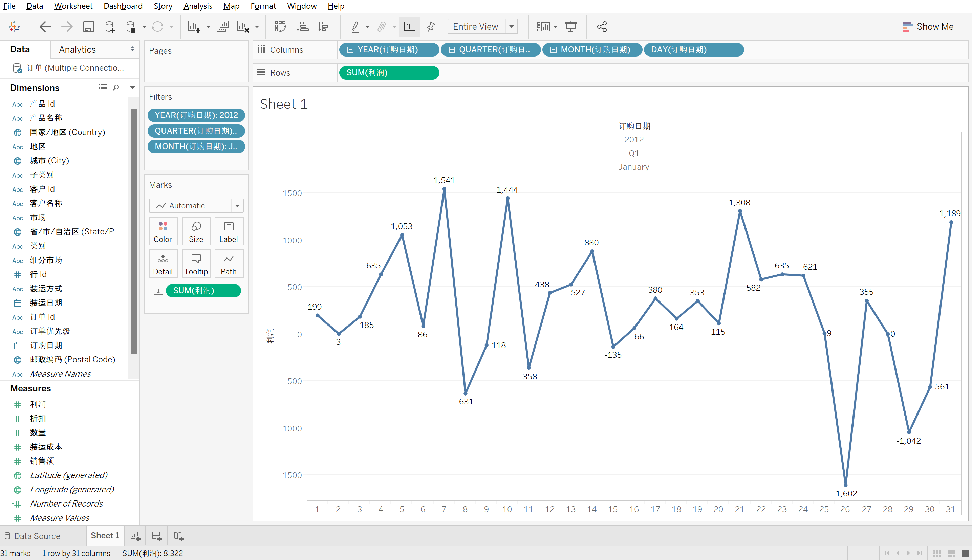The width and height of the screenshot is (972, 560).
Task: Open the Automatic mark type dropdown
Action: tap(237, 206)
